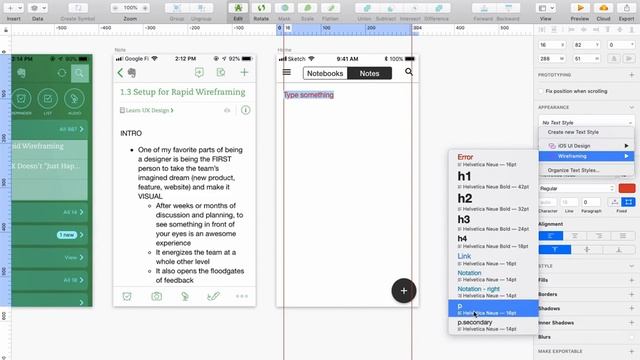Collapse the Appearance section
The image size is (640, 360).
pyautogui.click(x=631, y=107)
